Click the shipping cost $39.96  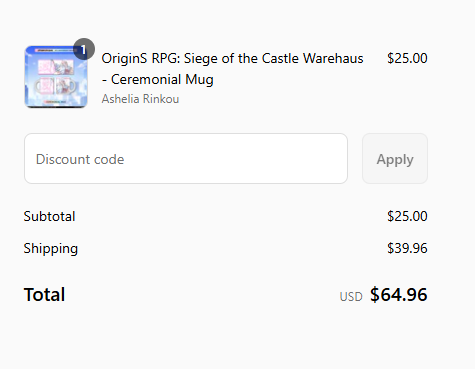tap(407, 248)
